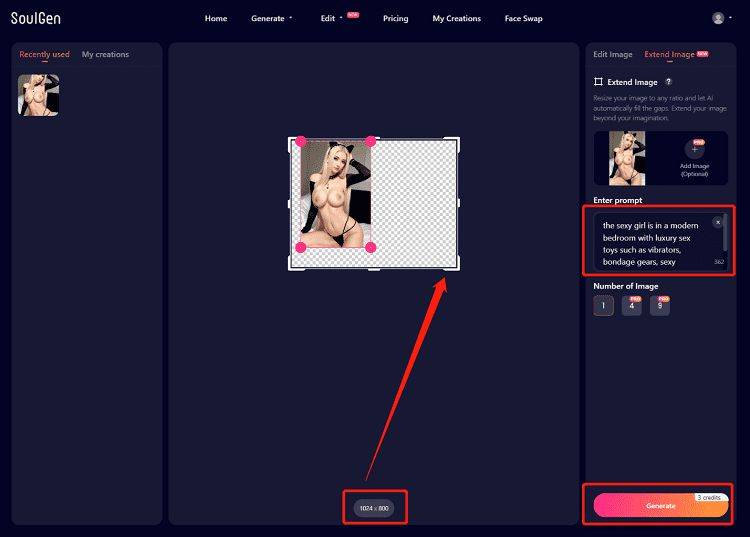The width and height of the screenshot is (750, 537).
Task: Click the plus icon to add an optional image
Action: (694, 149)
